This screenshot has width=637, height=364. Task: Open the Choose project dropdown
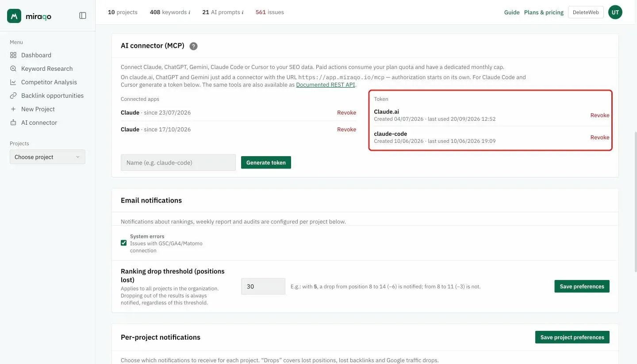[47, 157]
